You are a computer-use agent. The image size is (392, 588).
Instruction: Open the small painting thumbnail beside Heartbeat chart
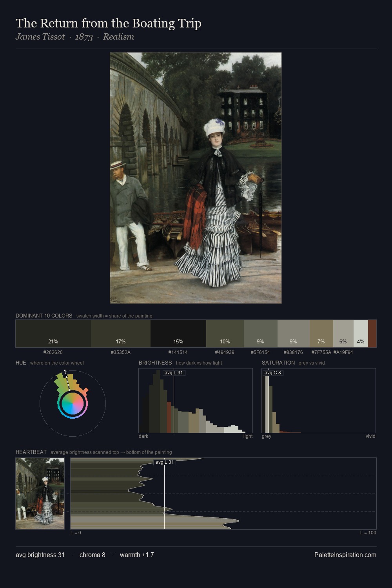[x=40, y=494]
